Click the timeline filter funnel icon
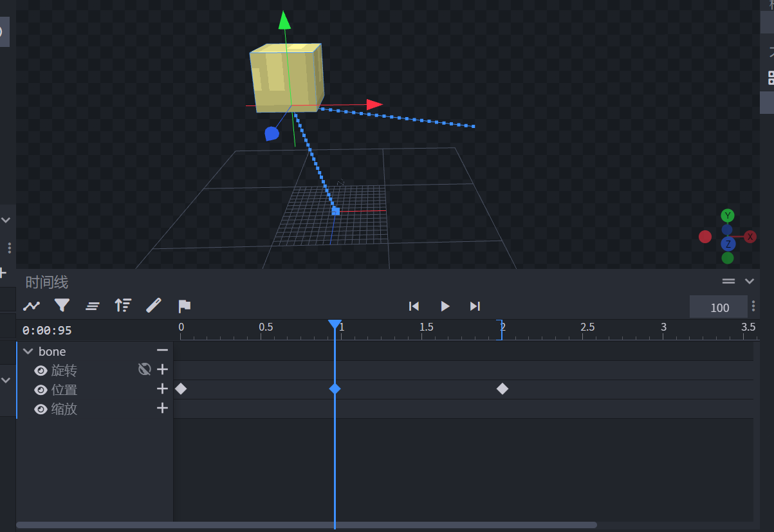Screen dimensions: 774x532 click(62, 306)
